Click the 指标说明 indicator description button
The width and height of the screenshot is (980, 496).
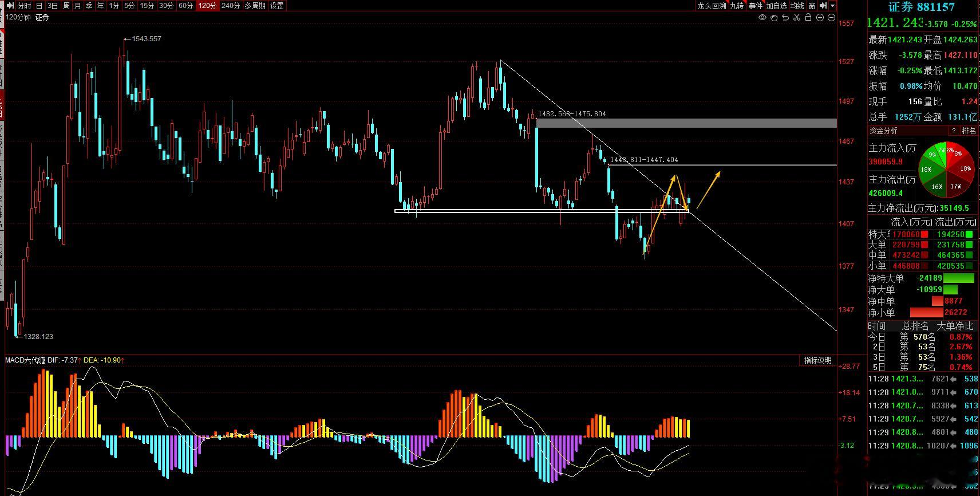(817, 360)
